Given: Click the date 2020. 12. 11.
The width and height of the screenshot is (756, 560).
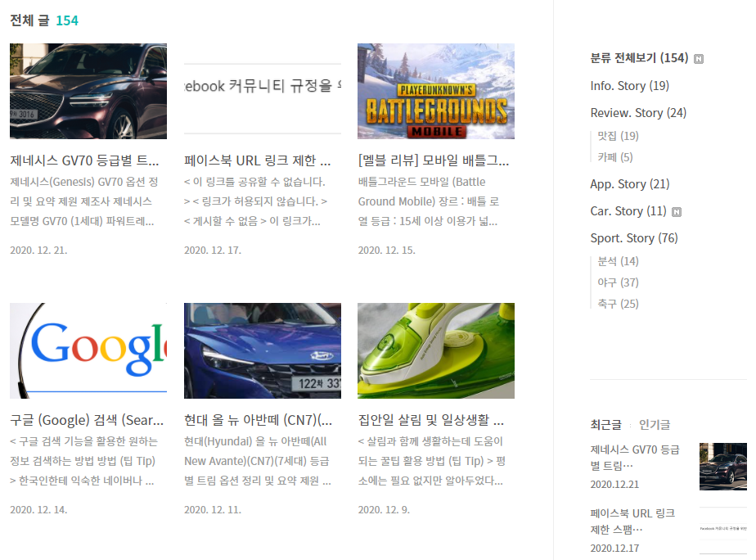Looking at the screenshot, I should (x=213, y=510).
